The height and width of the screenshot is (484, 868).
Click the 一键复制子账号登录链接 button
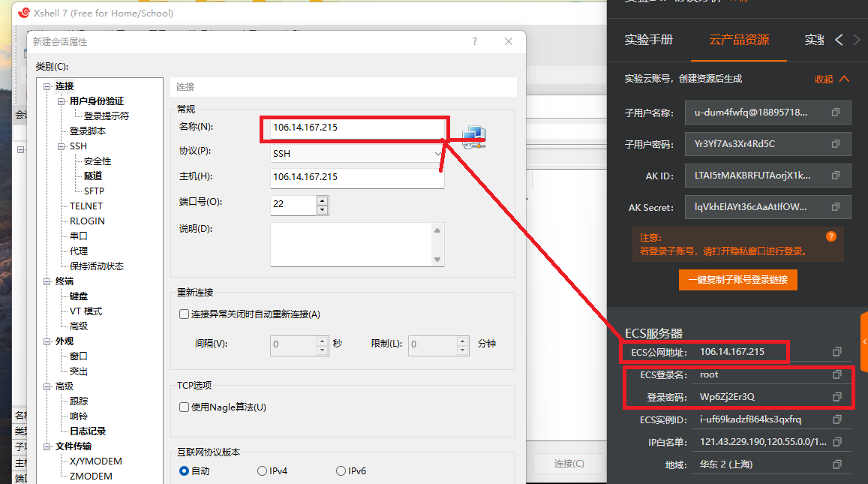(738, 280)
